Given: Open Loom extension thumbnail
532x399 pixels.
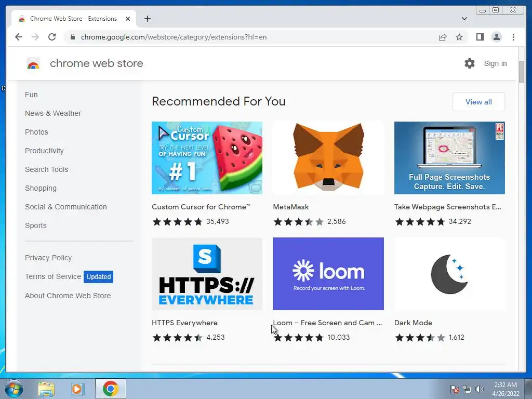Looking at the screenshot, I should (328, 274).
